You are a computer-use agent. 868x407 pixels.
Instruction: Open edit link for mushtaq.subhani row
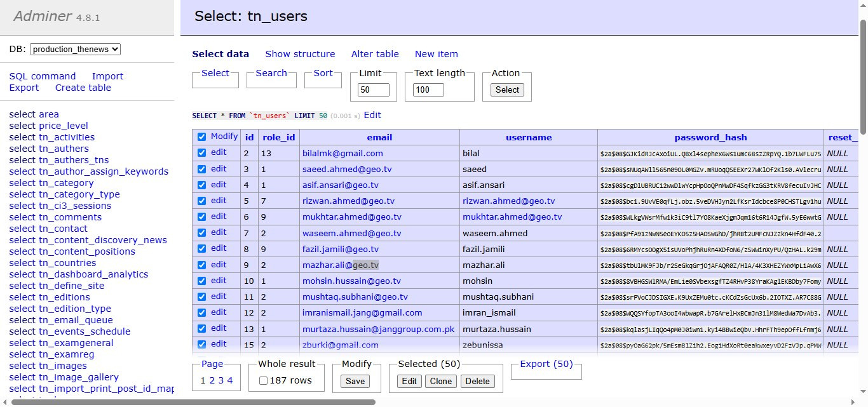pos(219,296)
